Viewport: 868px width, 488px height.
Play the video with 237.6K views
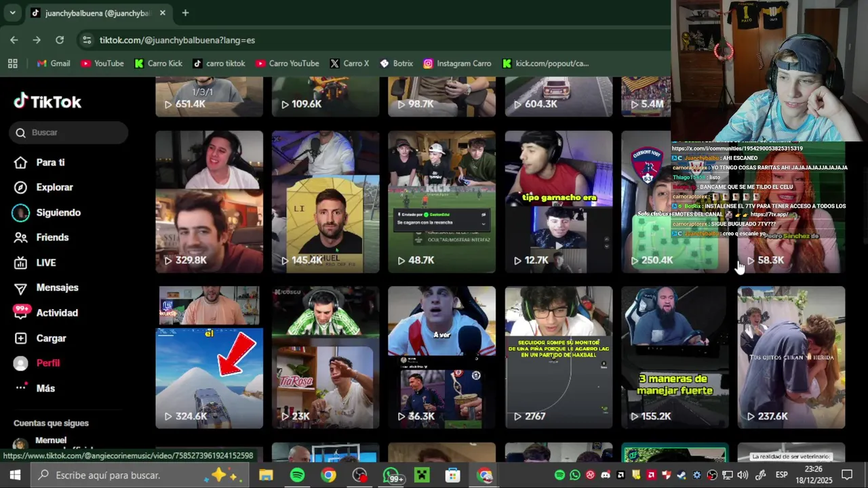click(x=791, y=358)
